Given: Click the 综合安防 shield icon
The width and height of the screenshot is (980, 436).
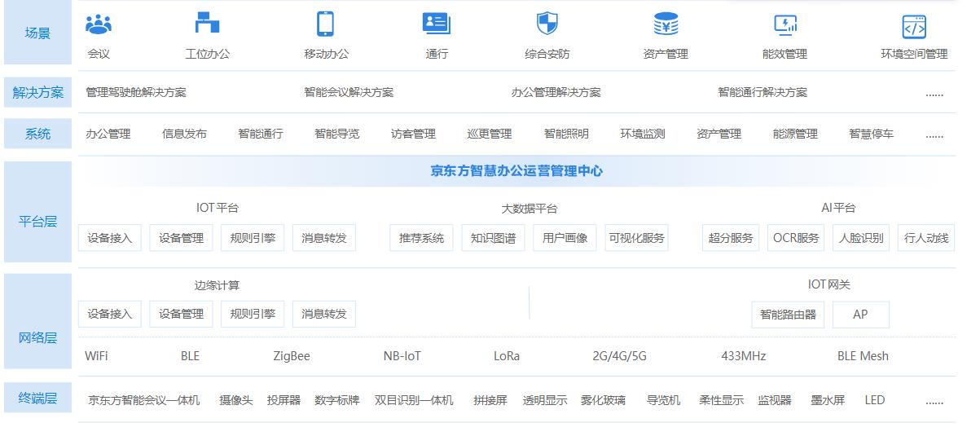Looking at the screenshot, I should tap(547, 24).
